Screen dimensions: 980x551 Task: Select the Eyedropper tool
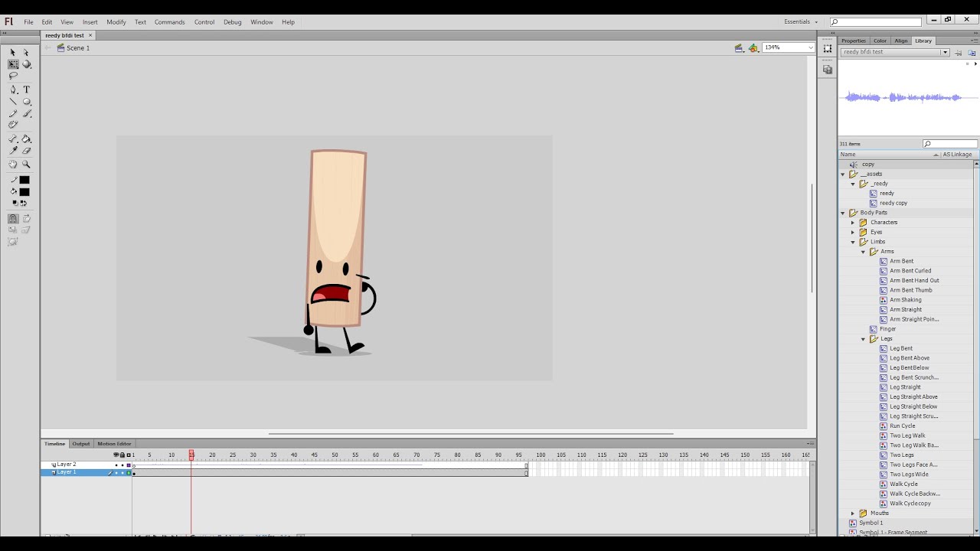[13, 151]
